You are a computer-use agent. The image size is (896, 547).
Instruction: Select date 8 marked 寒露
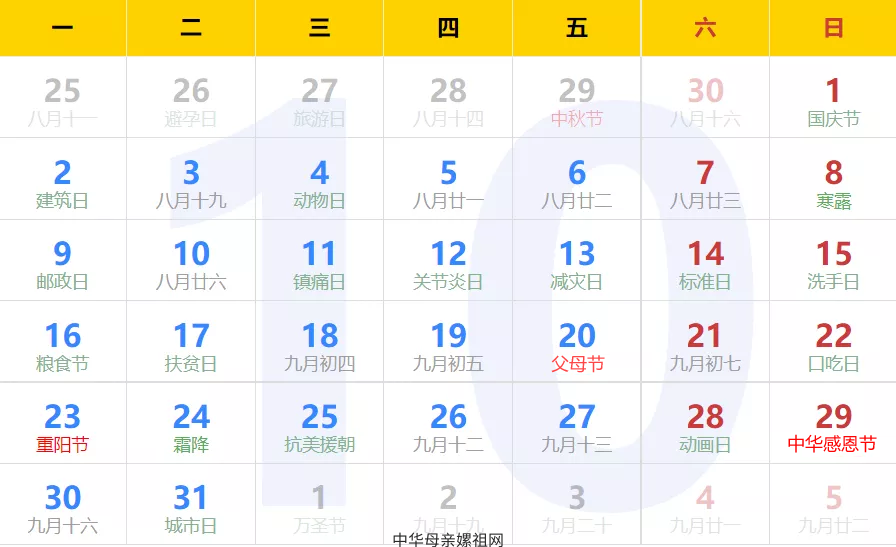(833, 179)
